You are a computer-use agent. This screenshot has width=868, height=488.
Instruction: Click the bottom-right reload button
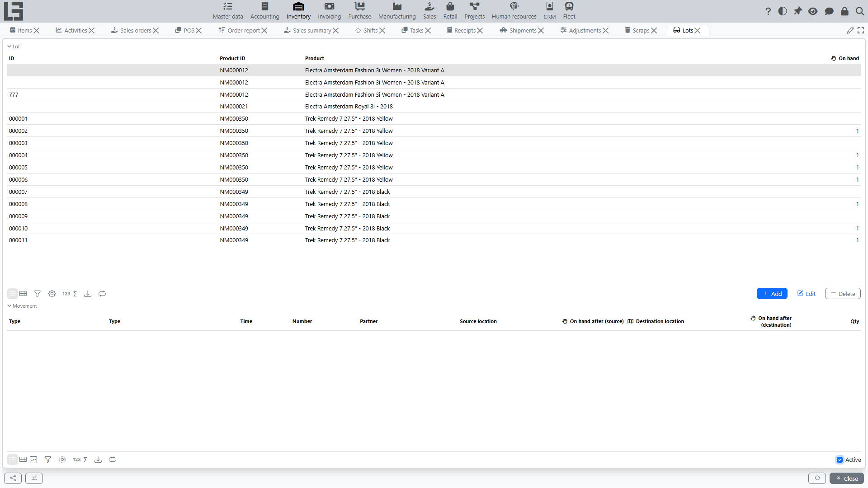pos(817,478)
